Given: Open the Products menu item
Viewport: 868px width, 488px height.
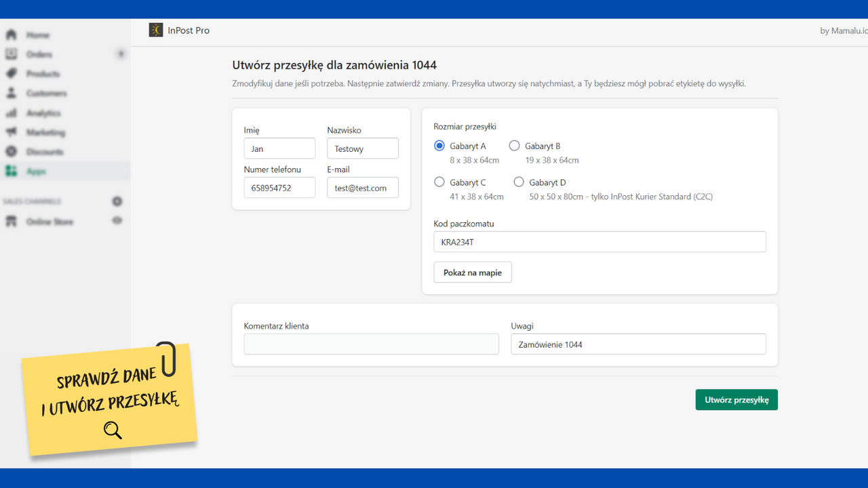Looking at the screenshot, I should click(x=43, y=73).
